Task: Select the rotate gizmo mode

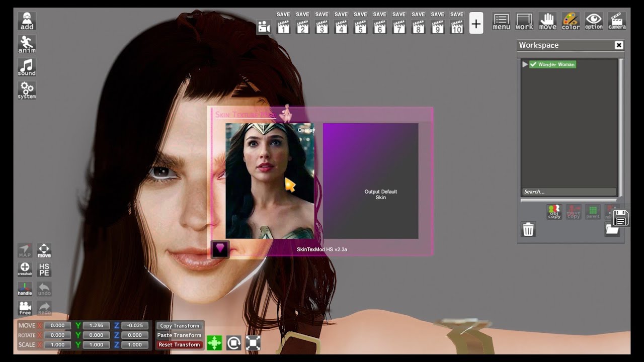Action: [x=234, y=343]
